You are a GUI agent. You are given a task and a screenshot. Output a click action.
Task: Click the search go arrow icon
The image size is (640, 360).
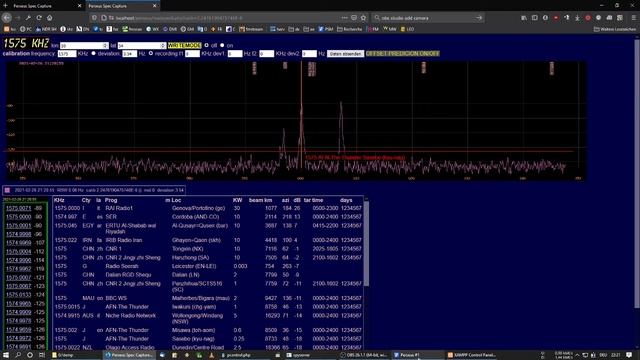[x=479, y=18]
